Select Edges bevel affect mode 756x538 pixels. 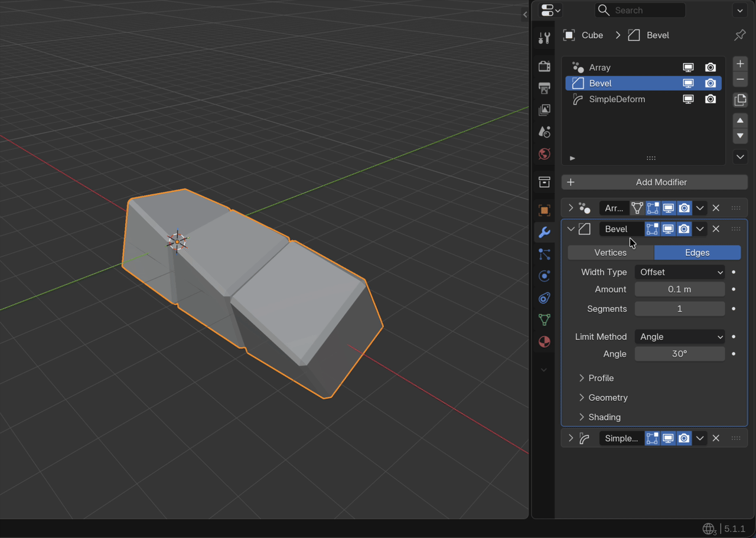pos(698,253)
